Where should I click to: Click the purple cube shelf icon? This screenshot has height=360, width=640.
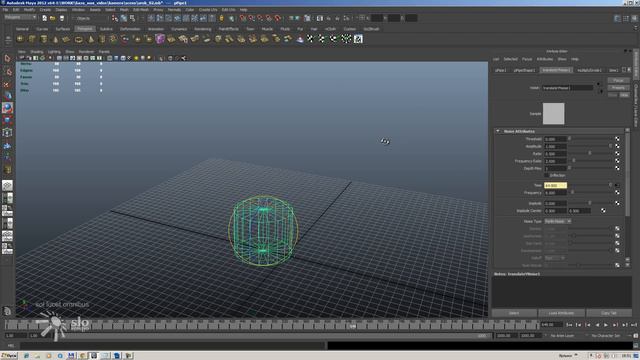coord(160,39)
